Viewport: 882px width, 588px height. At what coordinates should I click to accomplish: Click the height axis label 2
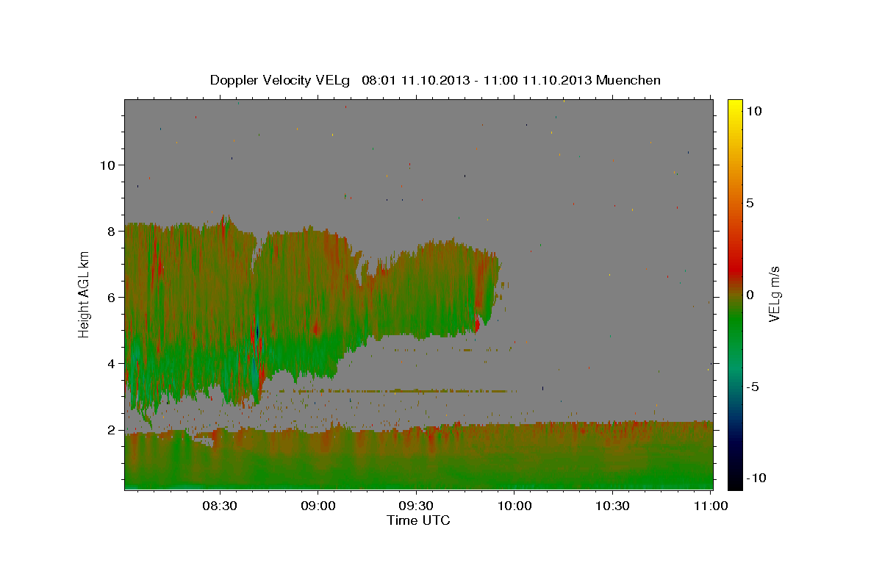tap(111, 430)
